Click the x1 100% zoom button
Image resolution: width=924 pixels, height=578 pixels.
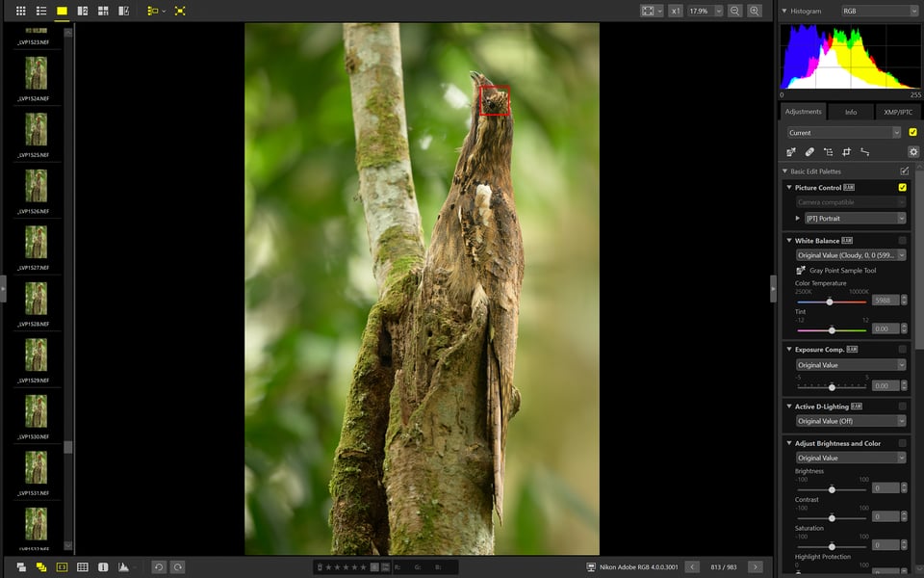pyautogui.click(x=676, y=11)
